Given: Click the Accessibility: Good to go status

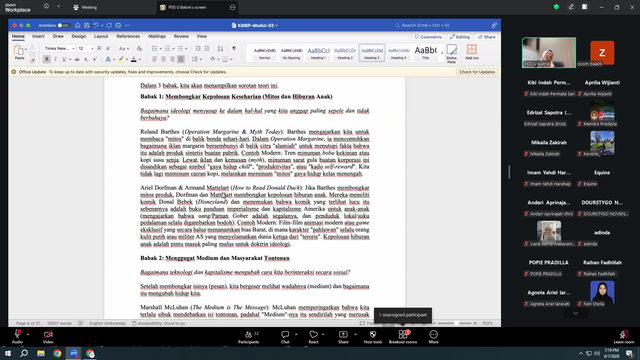Looking at the screenshot, I should (159, 323).
